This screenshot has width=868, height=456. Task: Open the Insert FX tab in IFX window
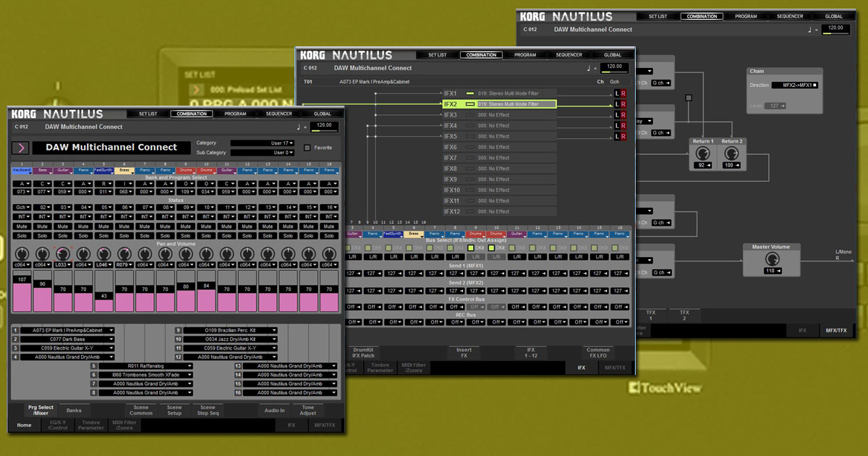click(x=464, y=352)
